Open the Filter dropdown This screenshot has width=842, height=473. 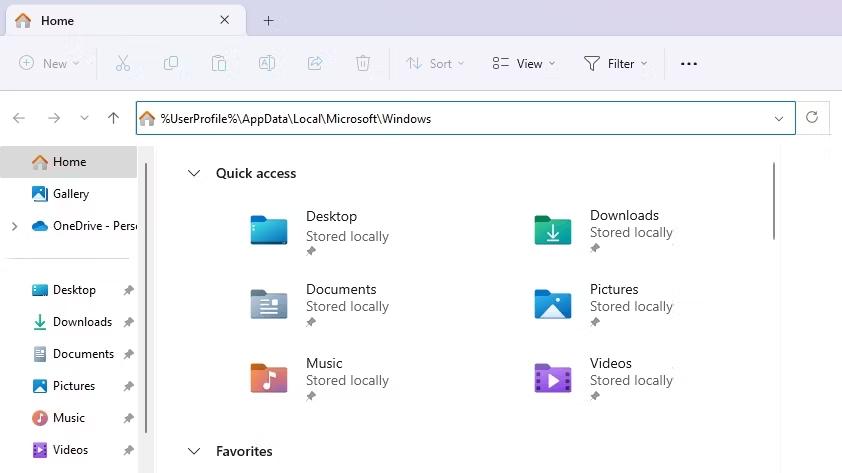[615, 63]
